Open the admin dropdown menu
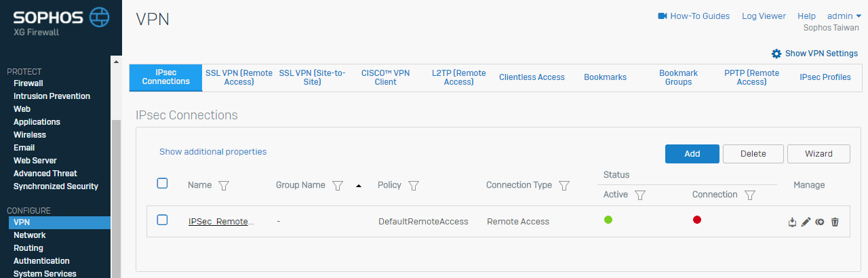The image size is (868, 278). [844, 16]
